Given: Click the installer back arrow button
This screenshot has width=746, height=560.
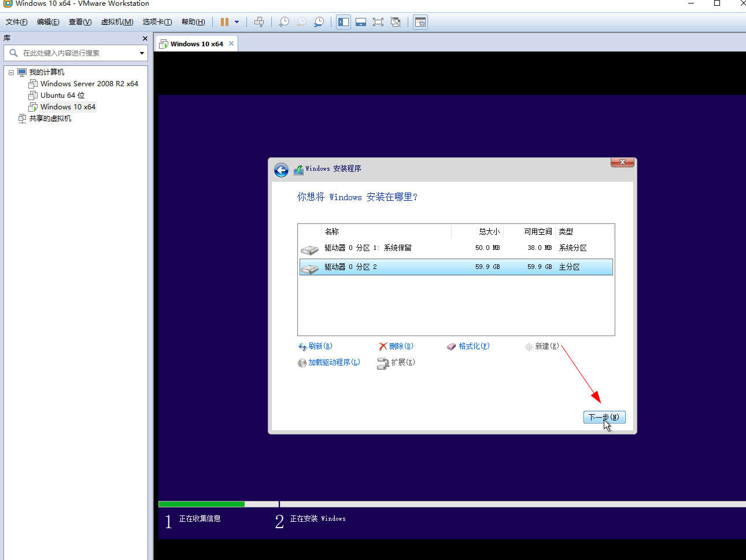Looking at the screenshot, I should click(x=281, y=170).
